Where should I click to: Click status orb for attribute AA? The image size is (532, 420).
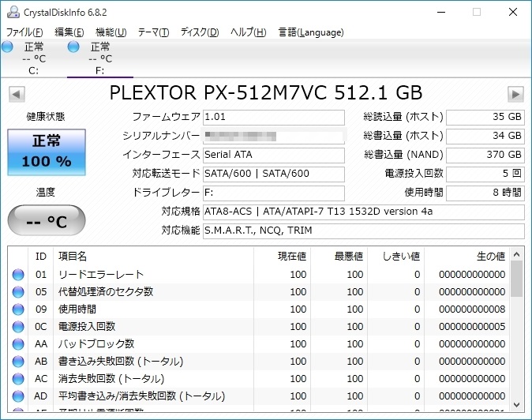[18, 344]
